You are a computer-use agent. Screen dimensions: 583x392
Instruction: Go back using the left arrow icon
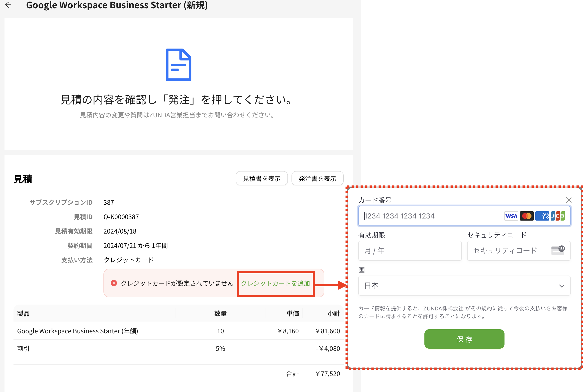tap(8, 5)
